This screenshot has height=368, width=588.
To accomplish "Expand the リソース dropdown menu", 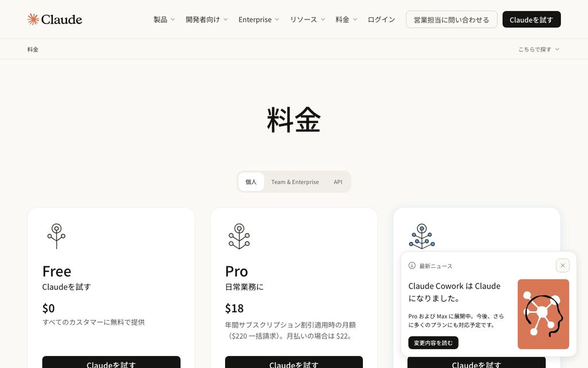I will 307,20.
